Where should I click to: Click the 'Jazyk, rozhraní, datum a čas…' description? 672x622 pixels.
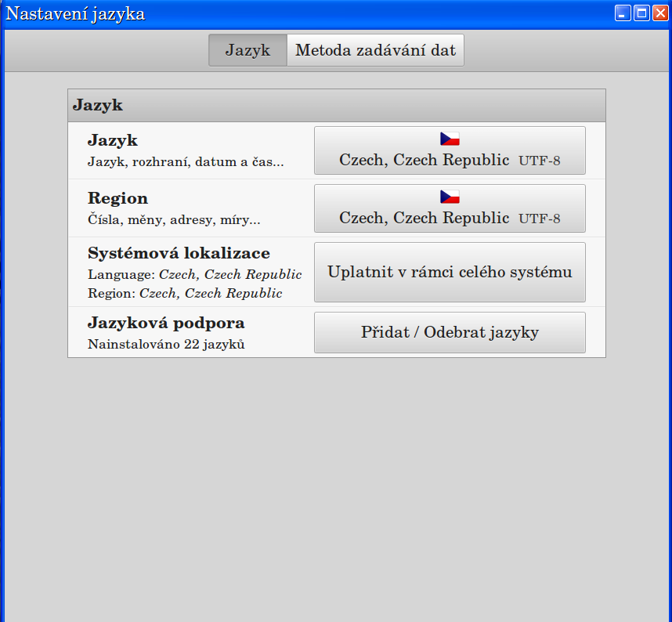186,163
